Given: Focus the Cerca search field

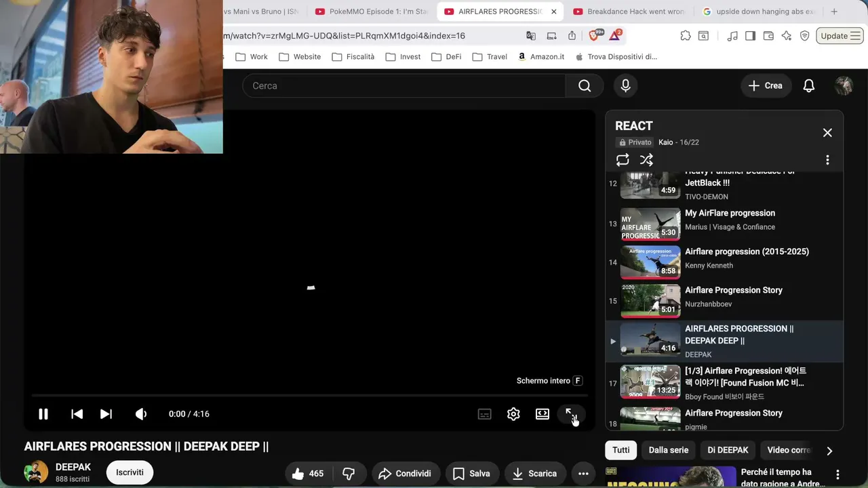Looking at the screenshot, I should pos(404,85).
